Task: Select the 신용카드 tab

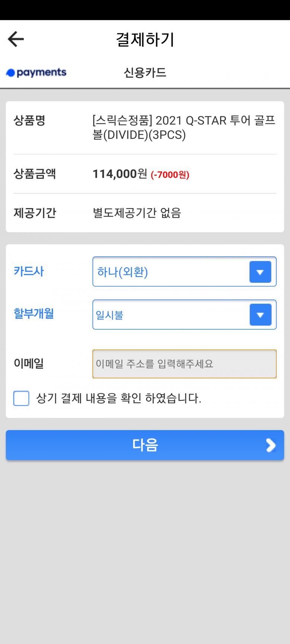Action: coord(145,72)
